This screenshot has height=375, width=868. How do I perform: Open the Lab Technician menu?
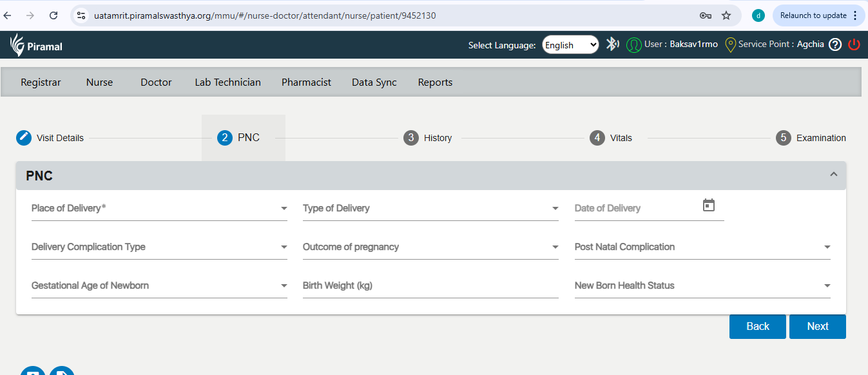tap(228, 82)
